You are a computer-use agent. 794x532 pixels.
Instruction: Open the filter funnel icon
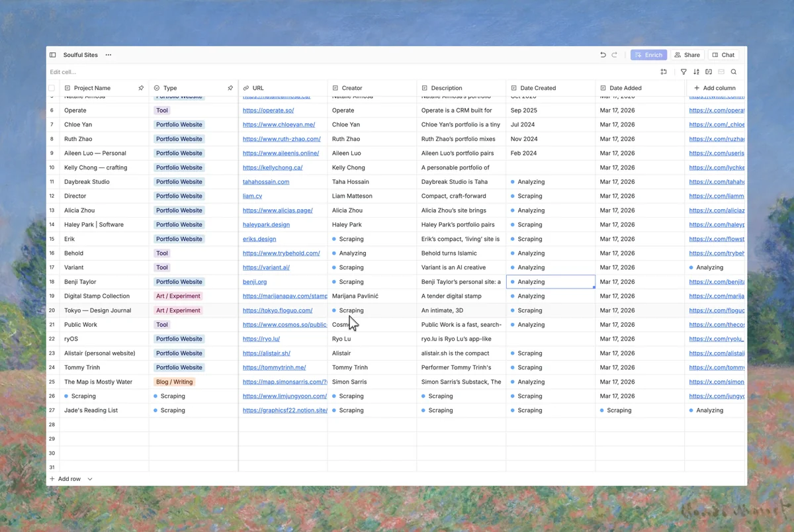[x=684, y=72]
